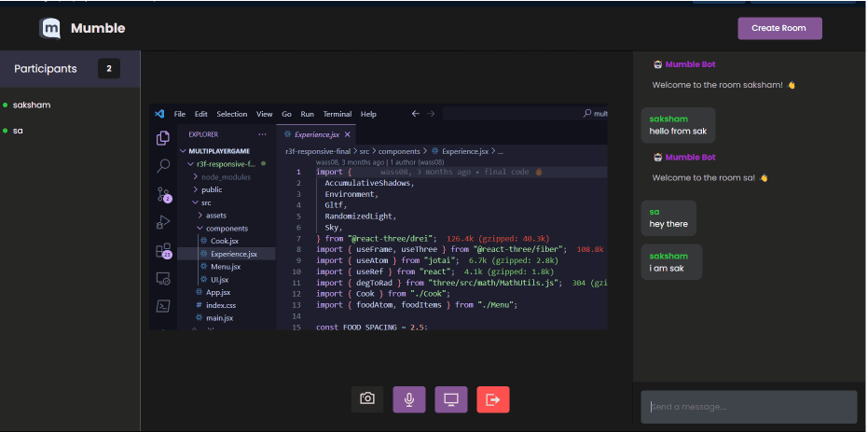
Task: Expand the node_modules folder
Action: [x=226, y=177]
